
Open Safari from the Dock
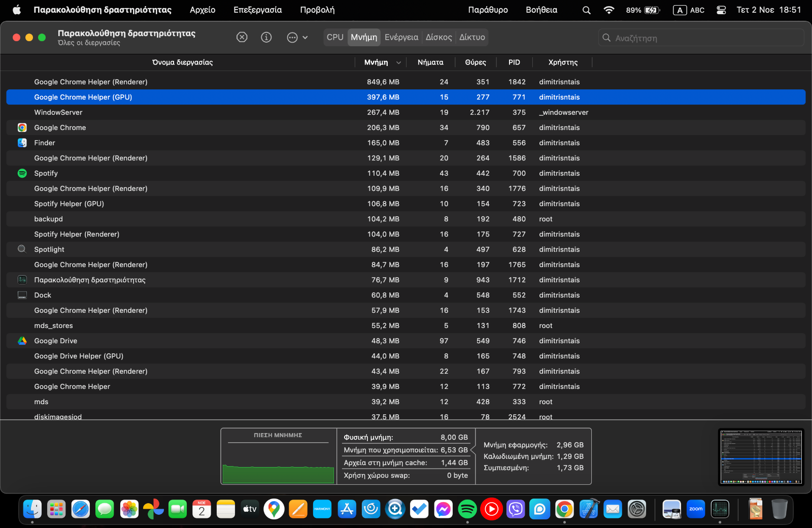(81, 509)
